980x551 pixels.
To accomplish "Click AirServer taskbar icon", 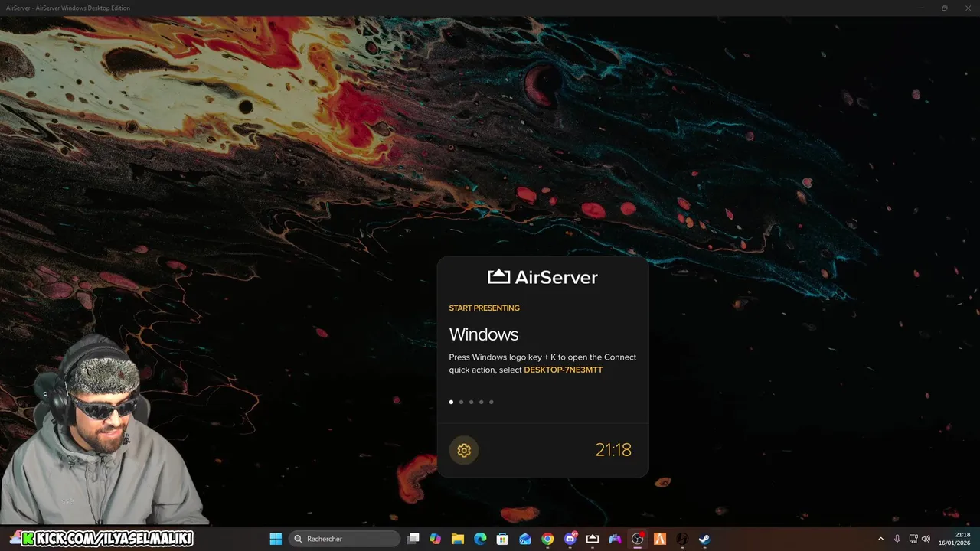I will pyautogui.click(x=593, y=539).
